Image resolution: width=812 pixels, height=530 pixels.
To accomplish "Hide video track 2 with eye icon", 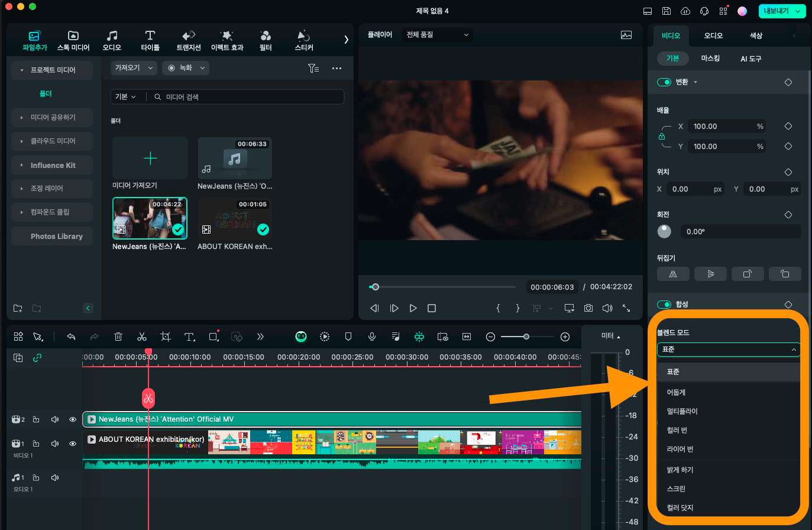I will point(73,419).
